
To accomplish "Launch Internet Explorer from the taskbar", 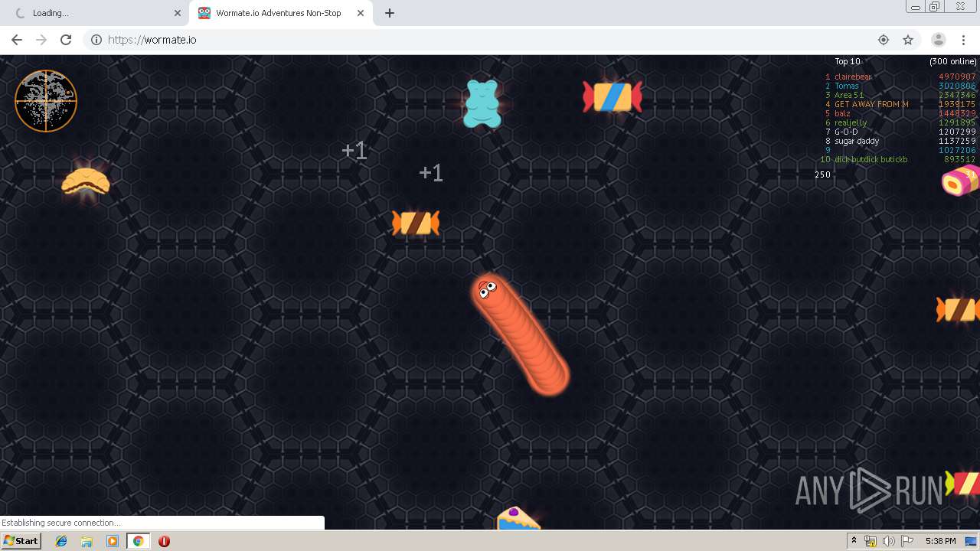I will pos(62,541).
